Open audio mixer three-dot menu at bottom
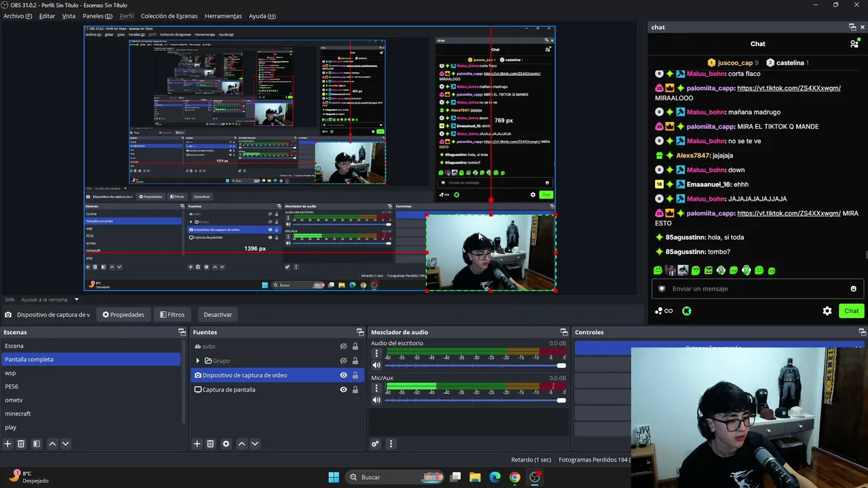Image resolution: width=868 pixels, height=488 pixels. tap(391, 444)
